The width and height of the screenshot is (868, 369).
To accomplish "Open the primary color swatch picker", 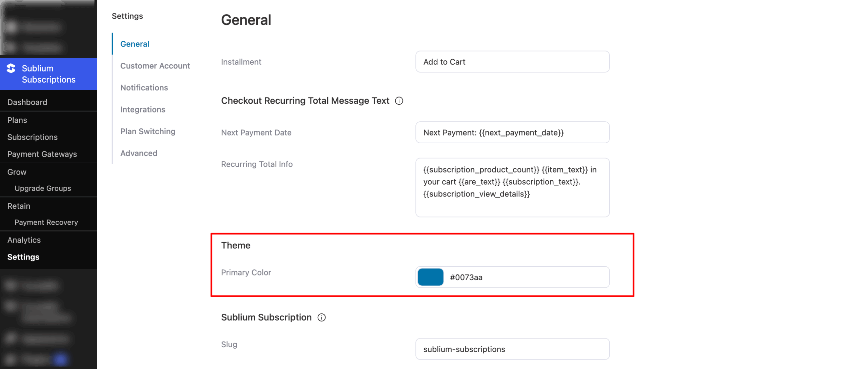I will (x=430, y=277).
